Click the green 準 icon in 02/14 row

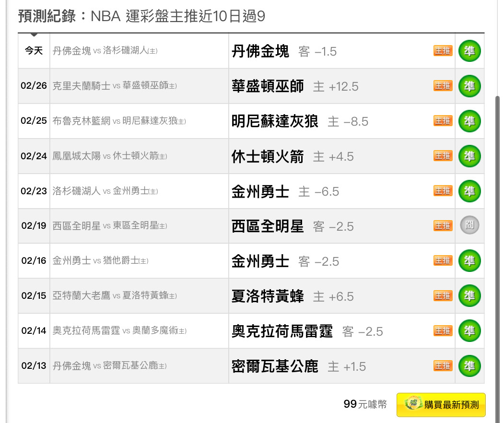(x=469, y=331)
